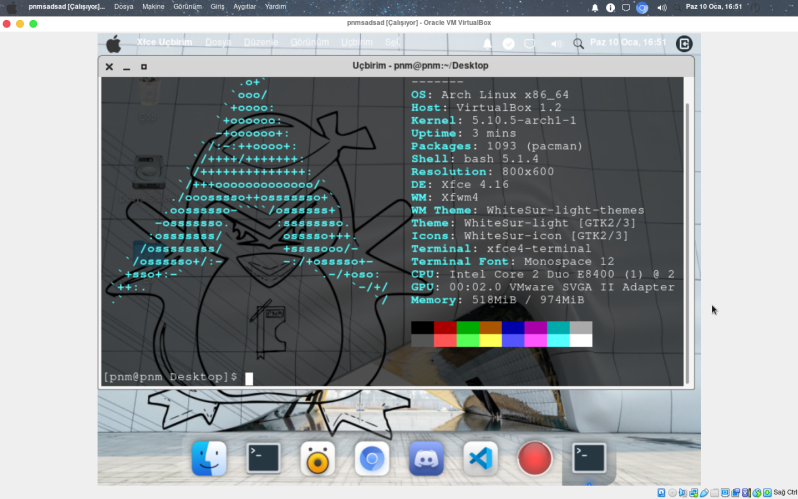The image size is (798, 499).
Task: Click the Kernel: 5.10.5-arch1-1 line
Action: click(493, 120)
